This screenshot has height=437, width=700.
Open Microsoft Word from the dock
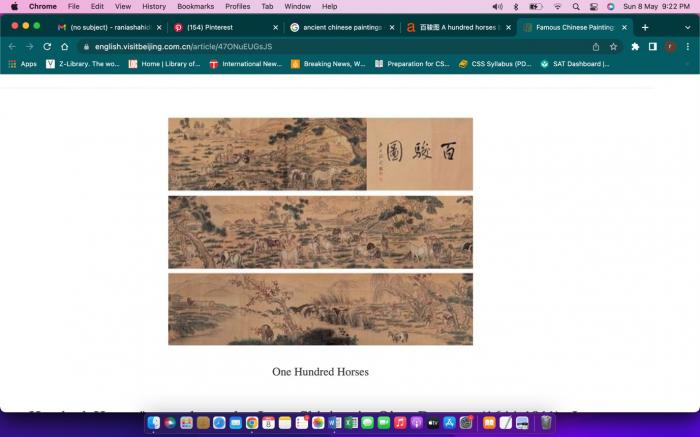pos(334,422)
